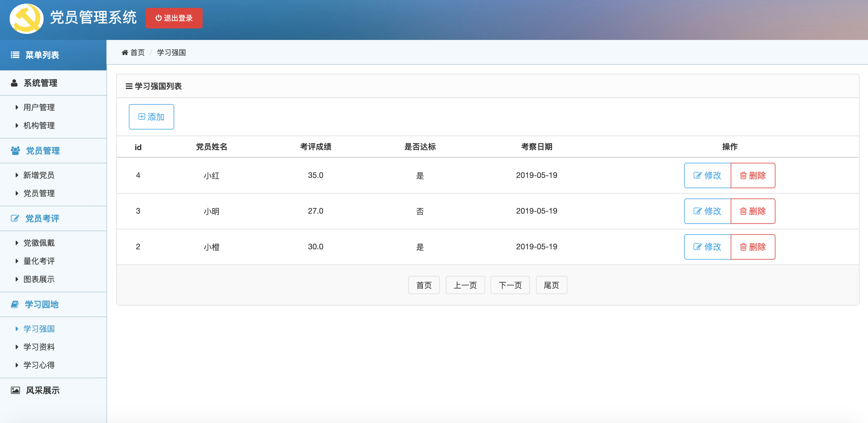
Task: Click the party emblem logo
Action: pos(27,18)
